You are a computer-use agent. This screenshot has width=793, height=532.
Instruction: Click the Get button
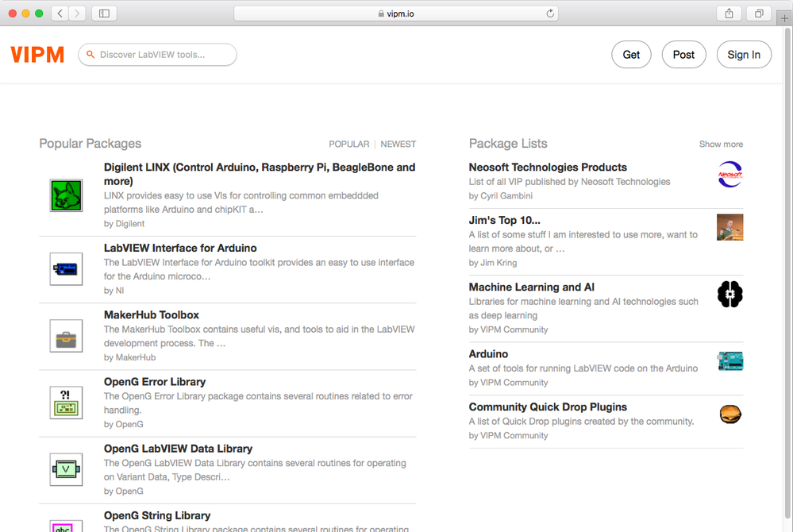[631, 55]
